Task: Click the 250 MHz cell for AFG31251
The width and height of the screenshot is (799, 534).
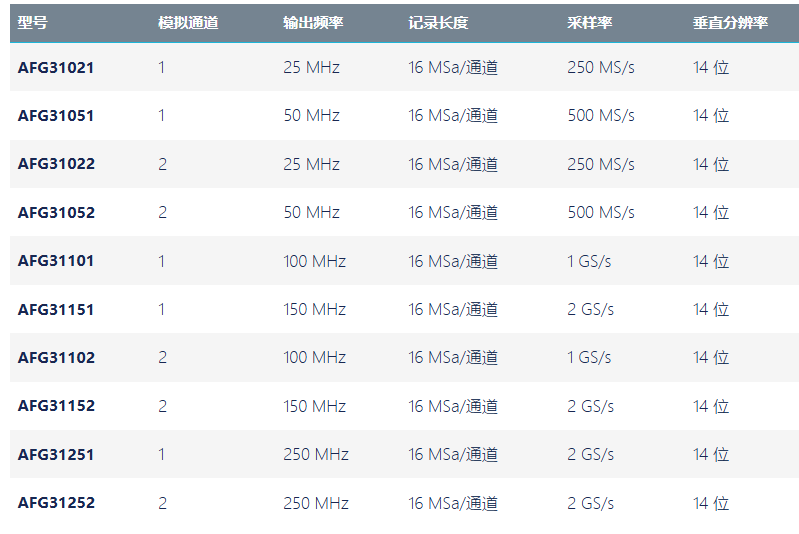Action: [x=316, y=455]
